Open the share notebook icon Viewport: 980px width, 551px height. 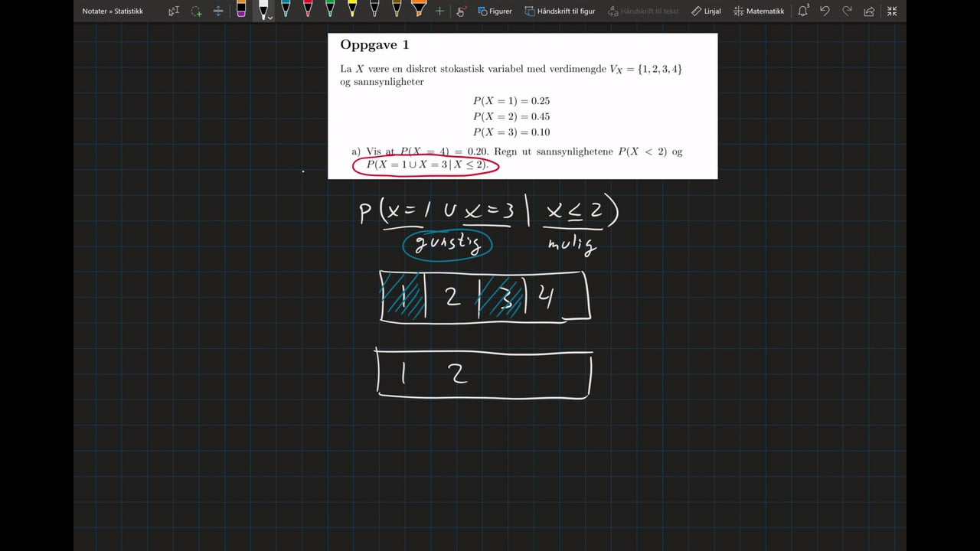tap(869, 11)
